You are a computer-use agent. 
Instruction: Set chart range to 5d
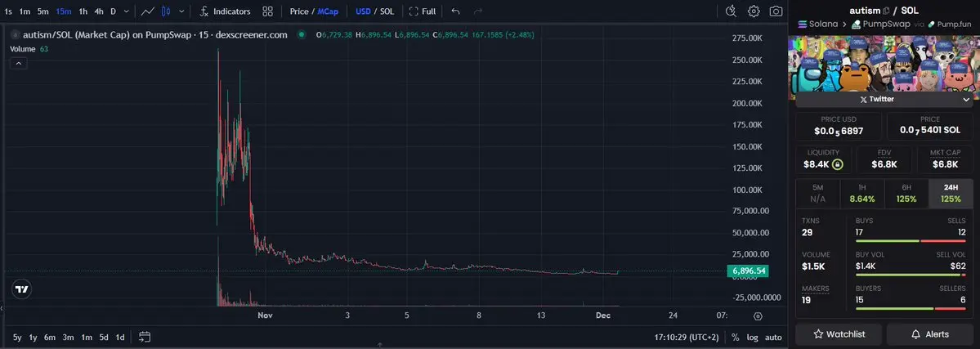(x=104, y=337)
